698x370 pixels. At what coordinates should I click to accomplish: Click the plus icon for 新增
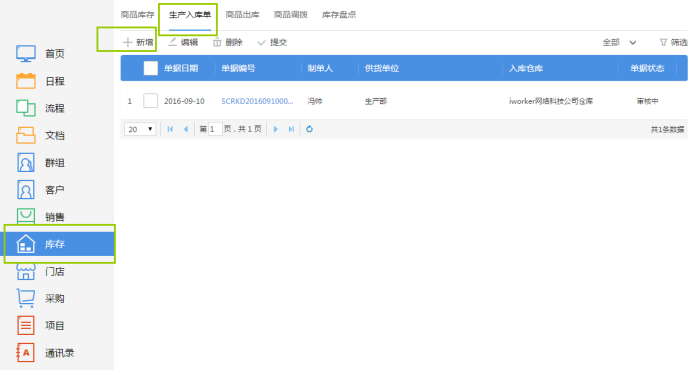[128, 42]
